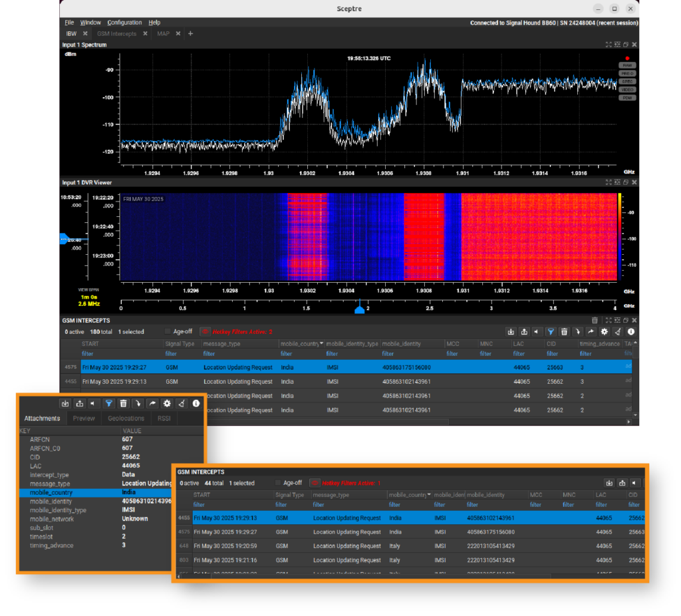The height and width of the screenshot is (616, 681).
Task: Check Age-off in the 44 total intercepts panel
Action: tap(279, 483)
